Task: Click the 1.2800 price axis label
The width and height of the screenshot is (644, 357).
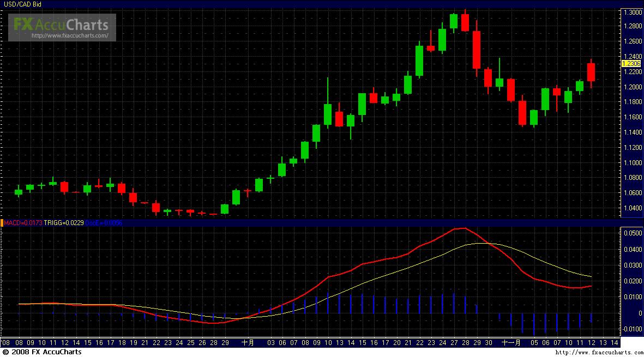Action: point(633,26)
